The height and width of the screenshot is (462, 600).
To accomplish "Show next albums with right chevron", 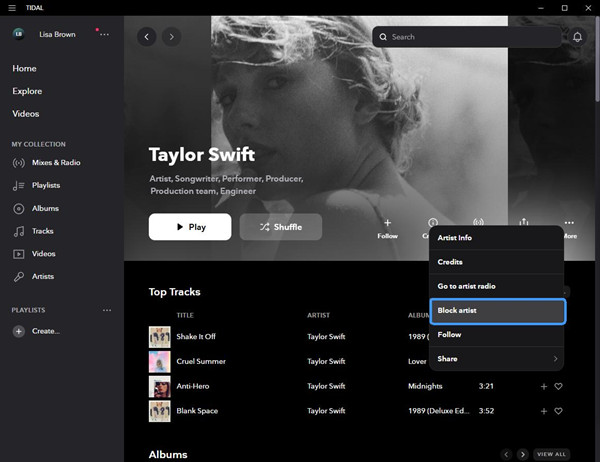I will point(522,454).
